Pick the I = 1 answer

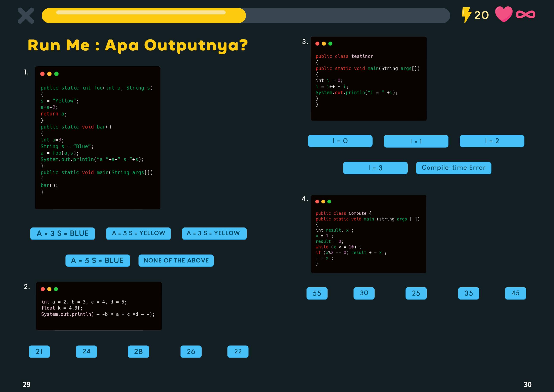(416, 141)
